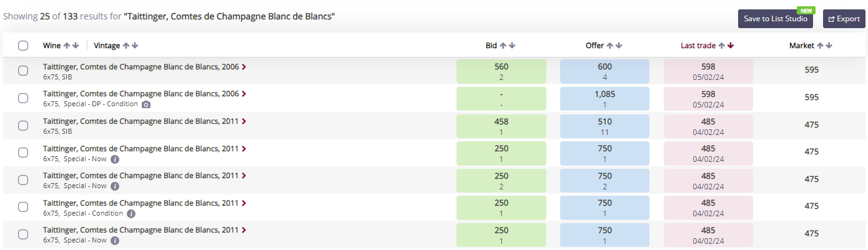Click the Export button

coord(844,19)
